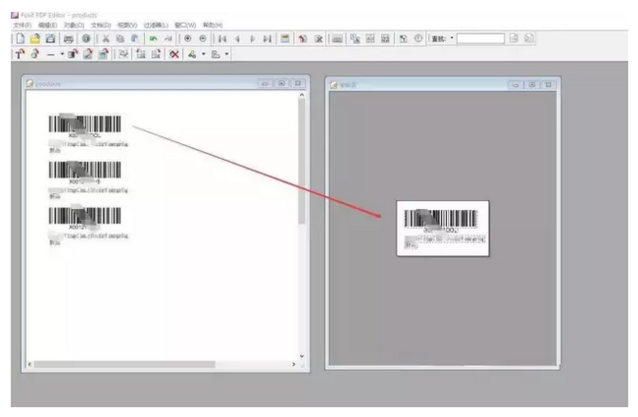The image size is (638, 417).
Task: Click the toolbar text input field
Action: tap(480, 38)
